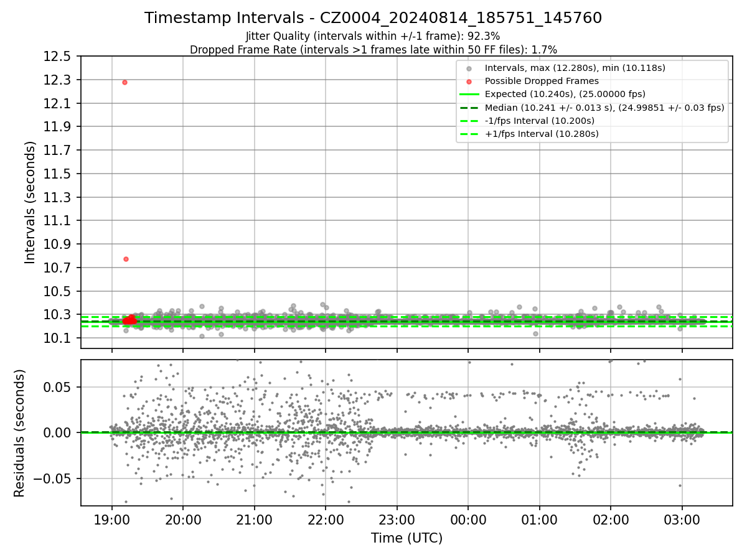Click the 'Dropped Frame Rate' subtitle line
Screen dimensions: 747x560
pyautogui.click(x=373, y=49)
